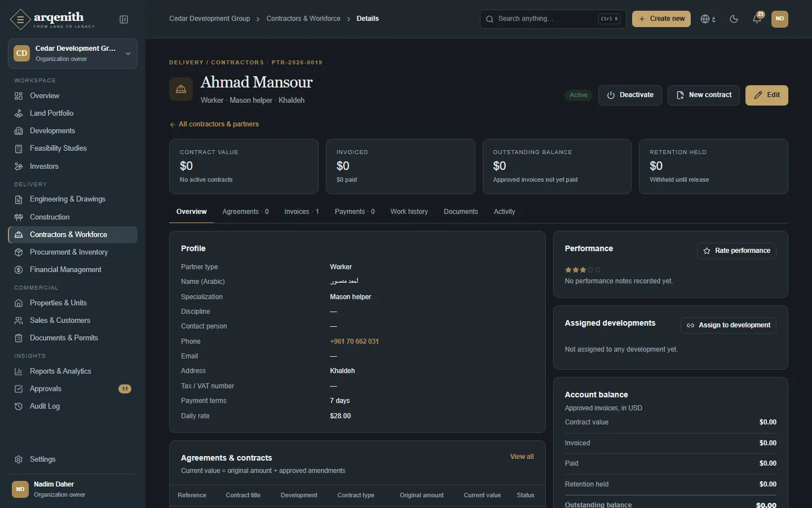The width and height of the screenshot is (812, 508).
Task: Expand Cedar Development Group organization switcher
Action: 73,54
